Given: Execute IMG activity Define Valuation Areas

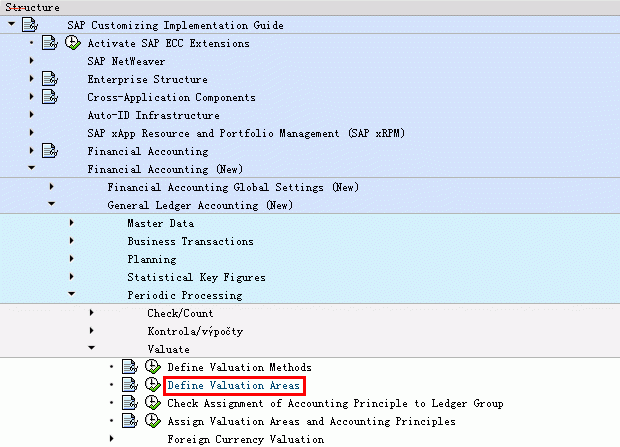Looking at the screenshot, I should click(x=153, y=384).
